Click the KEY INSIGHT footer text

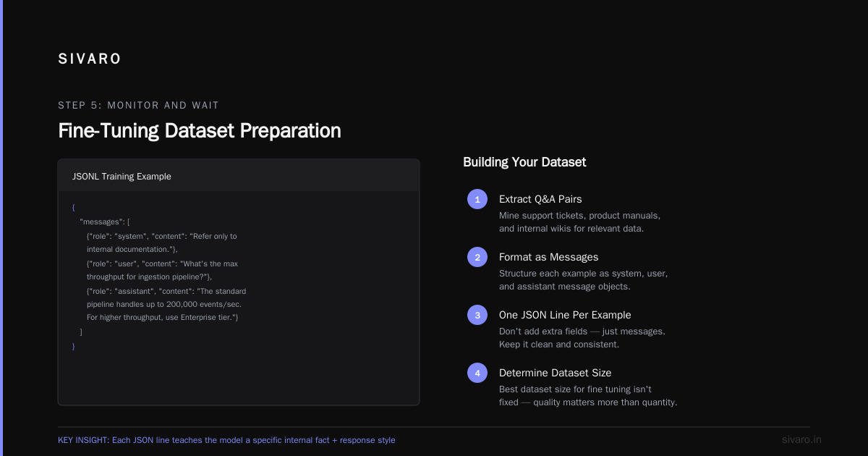[x=226, y=440]
